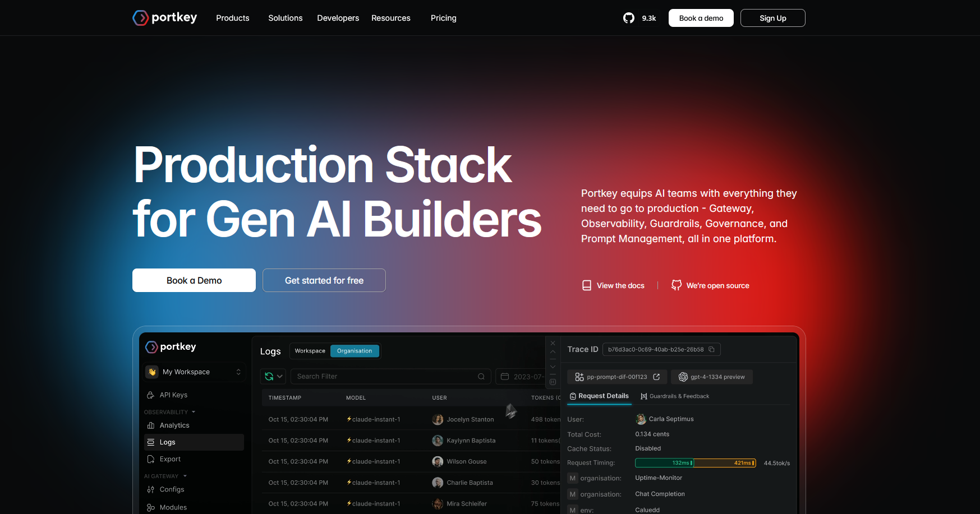This screenshot has height=514, width=980.
Task: Click Wilson Gouse's avatar in the logs table
Action: 438,461
